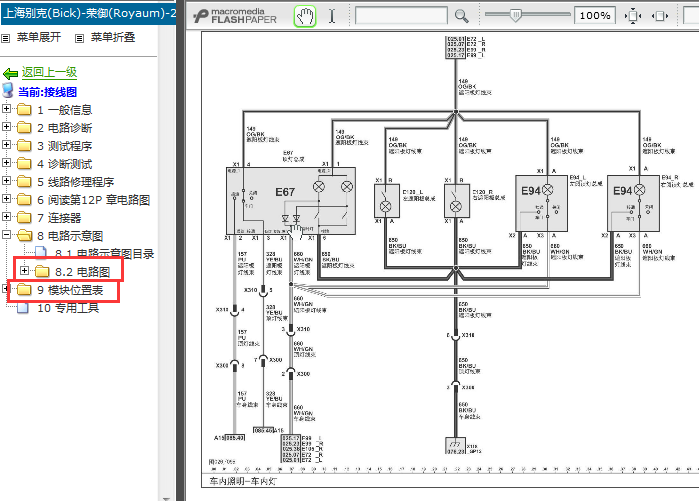Open 10 专用工具 entry
The image size is (699, 501).
coord(68,308)
